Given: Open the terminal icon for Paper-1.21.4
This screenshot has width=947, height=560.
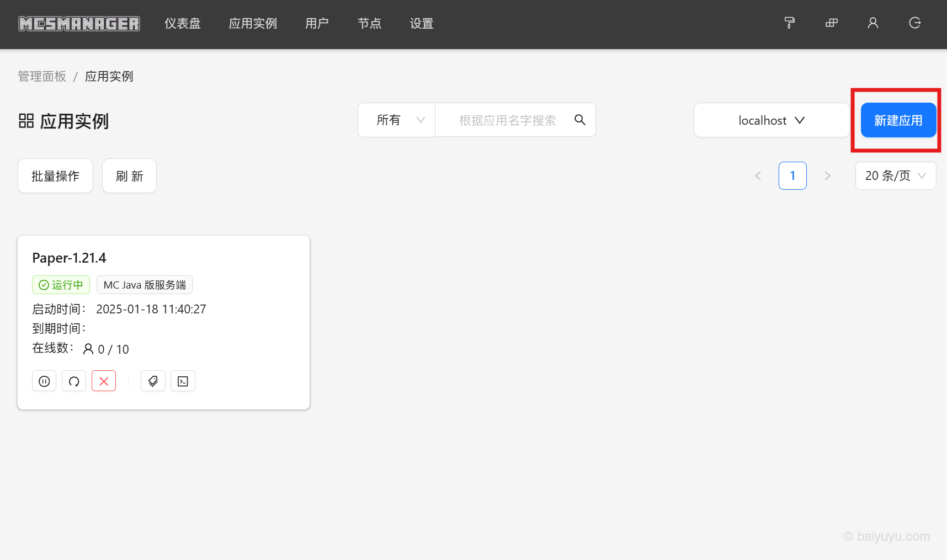Looking at the screenshot, I should [183, 381].
